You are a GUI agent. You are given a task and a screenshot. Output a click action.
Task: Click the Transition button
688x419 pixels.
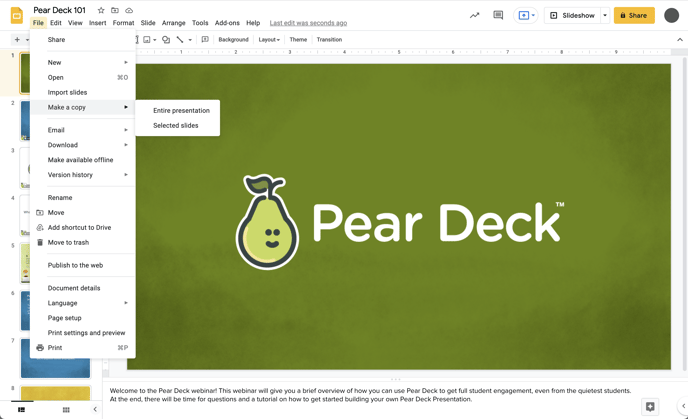coord(329,39)
